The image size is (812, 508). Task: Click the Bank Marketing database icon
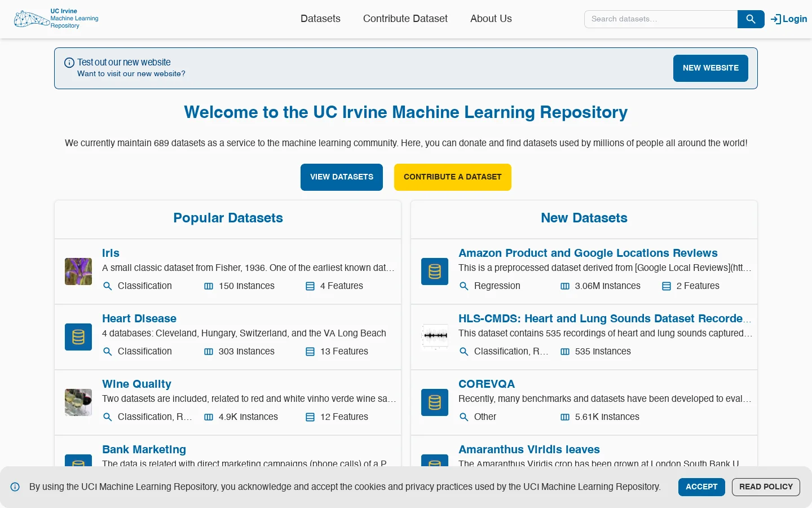pos(78,461)
